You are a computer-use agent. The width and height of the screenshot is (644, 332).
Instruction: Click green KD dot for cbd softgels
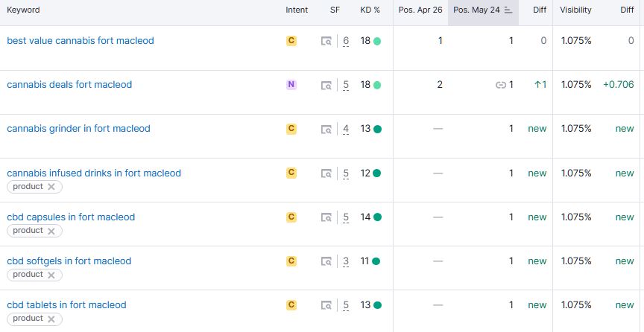pos(376,261)
